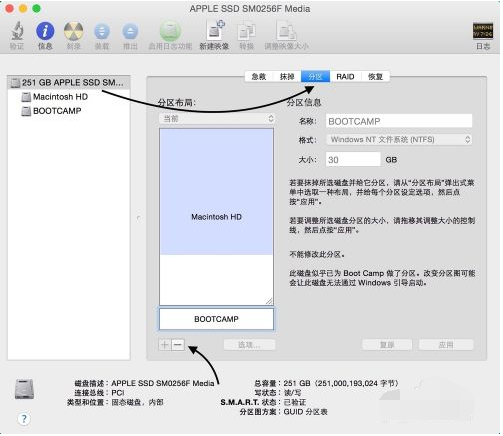Switch to the Restore (恢复) tab

375,77
